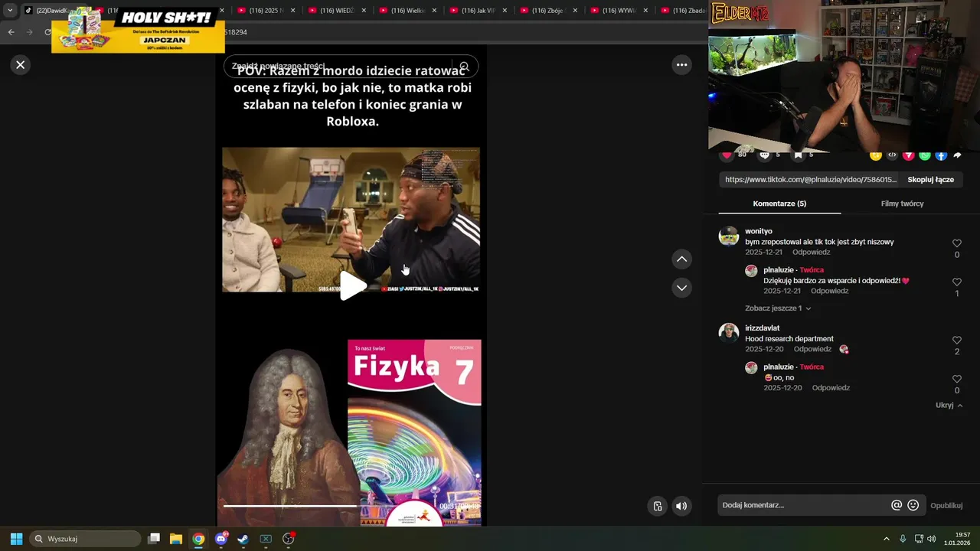The height and width of the screenshot is (551, 980).
Task: Insert a mention with the @ icon
Action: point(897,505)
